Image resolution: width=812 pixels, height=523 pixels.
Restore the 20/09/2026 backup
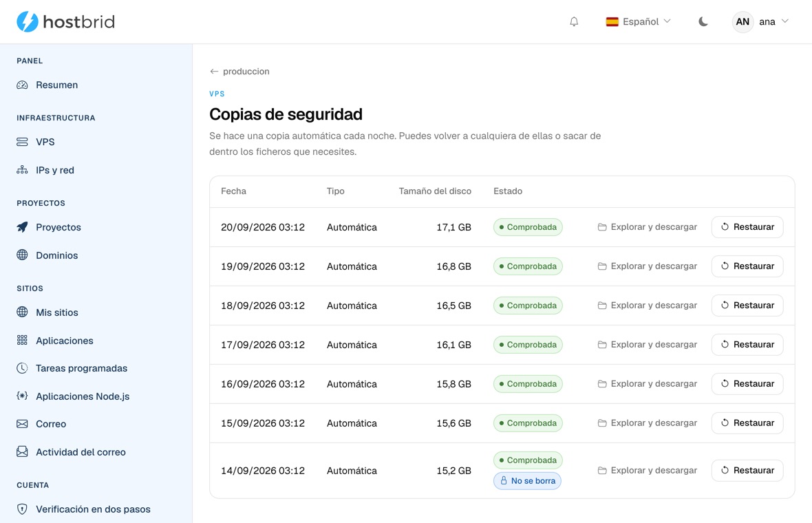pyautogui.click(x=747, y=227)
